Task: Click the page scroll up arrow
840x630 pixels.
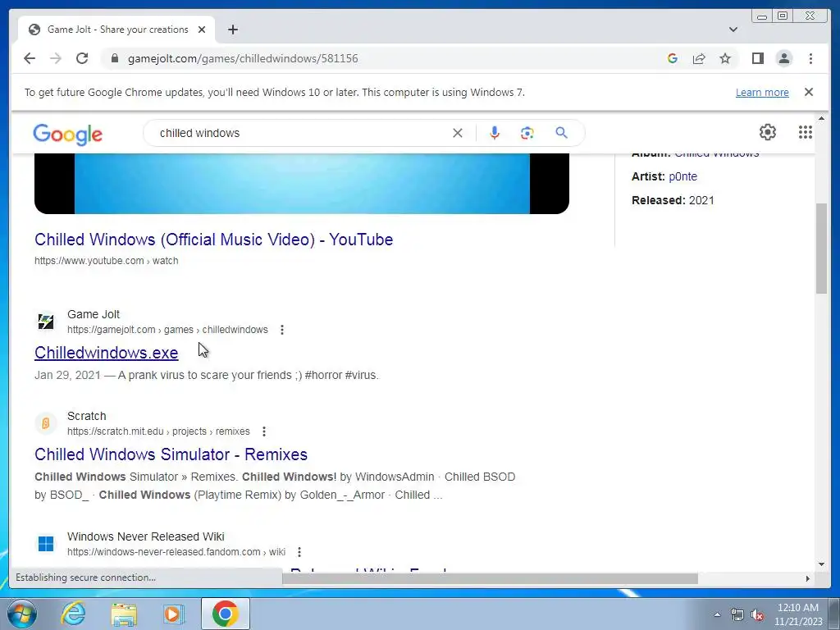Action: [x=821, y=118]
